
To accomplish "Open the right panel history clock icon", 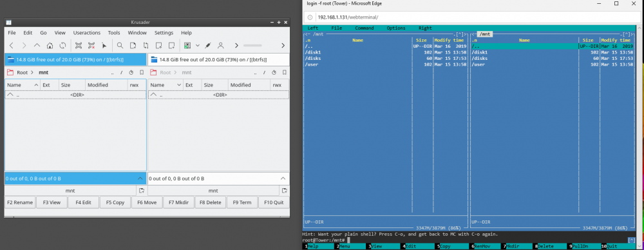I will click(274, 72).
